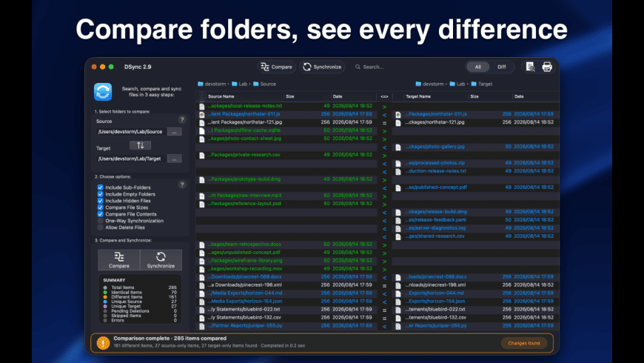The image size is (644, 363).
Task: Click file icon of source northstar-011.js
Action: tap(201, 115)
